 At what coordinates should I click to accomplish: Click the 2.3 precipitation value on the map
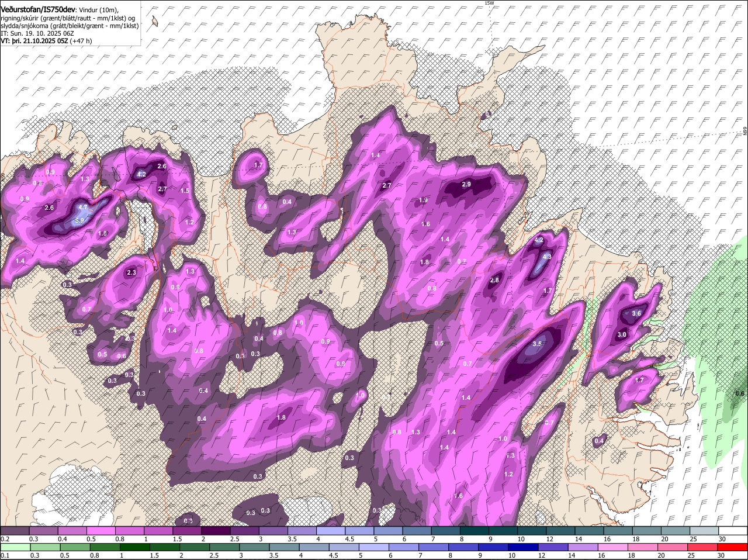point(131,272)
